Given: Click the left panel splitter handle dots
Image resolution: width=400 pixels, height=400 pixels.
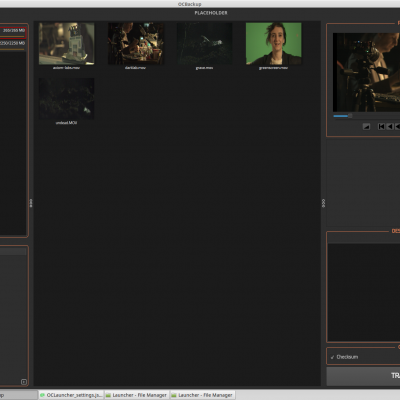Looking at the screenshot, I should 31,203.
